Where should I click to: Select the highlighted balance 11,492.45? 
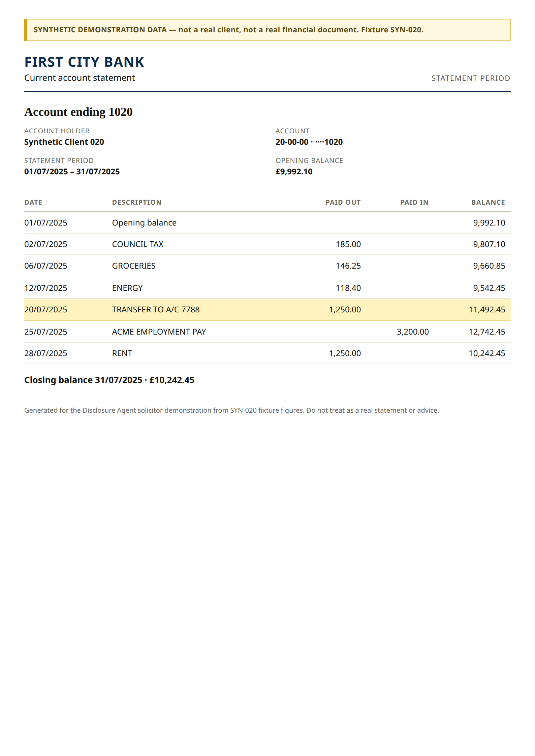pyautogui.click(x=487, y=310)
